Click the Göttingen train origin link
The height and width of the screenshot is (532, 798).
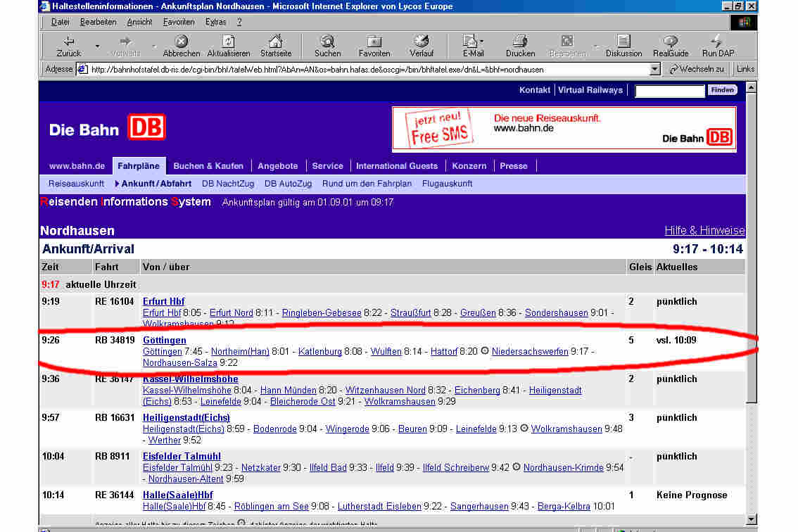click(164, 341)
